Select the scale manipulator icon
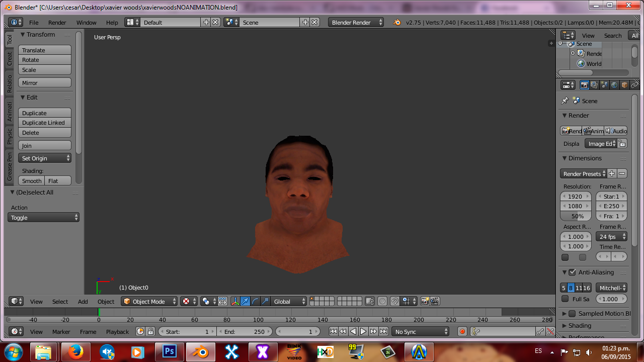644x362 pixels. coord(265,301)
